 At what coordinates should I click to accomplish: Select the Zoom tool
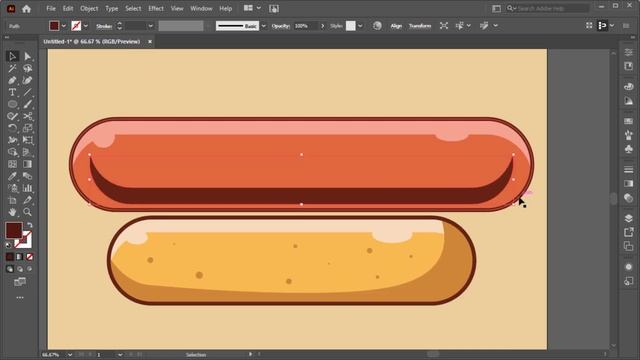coord(27,212)
